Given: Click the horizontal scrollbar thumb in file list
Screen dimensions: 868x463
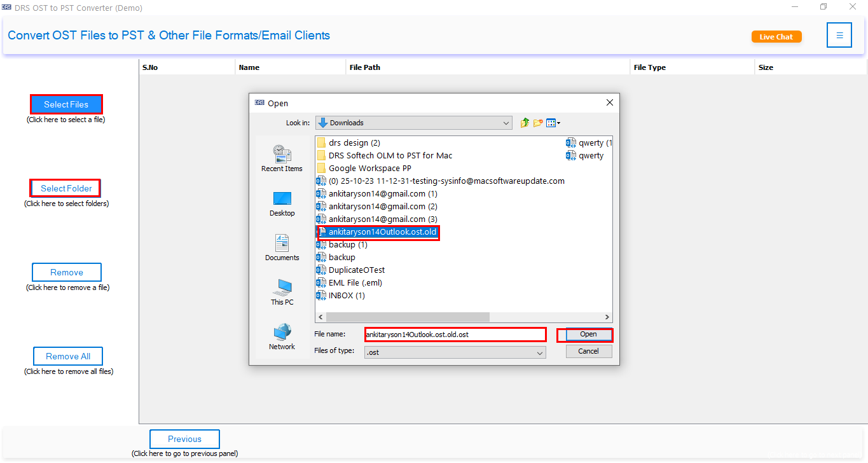Looking at the screenshot, I should (x=408, y=317).
